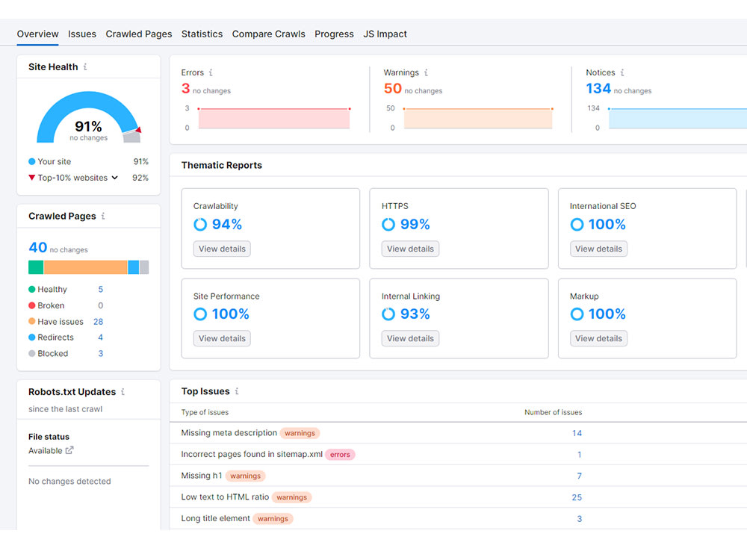
Task: Expand the Top-10% websites dropdown arrow
Action: click(114, 178)
